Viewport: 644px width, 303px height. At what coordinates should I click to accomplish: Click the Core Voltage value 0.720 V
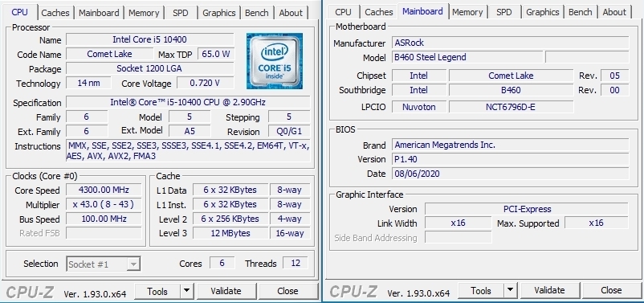206,83
